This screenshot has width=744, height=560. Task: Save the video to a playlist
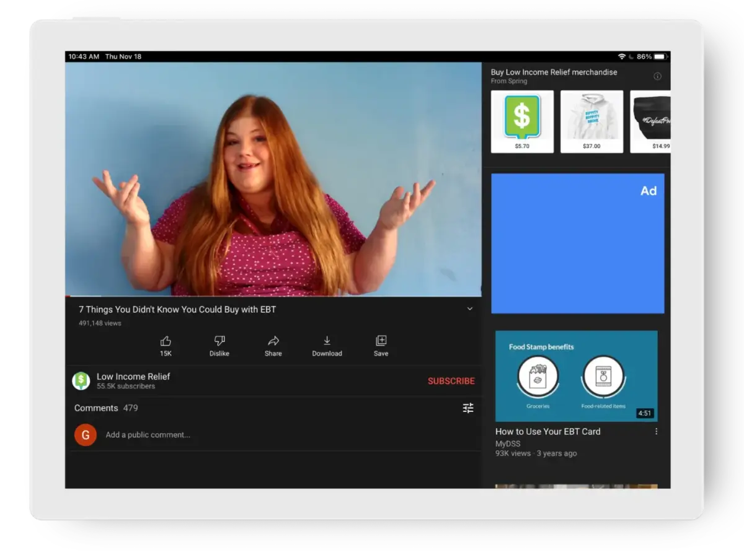click(381, 341)
